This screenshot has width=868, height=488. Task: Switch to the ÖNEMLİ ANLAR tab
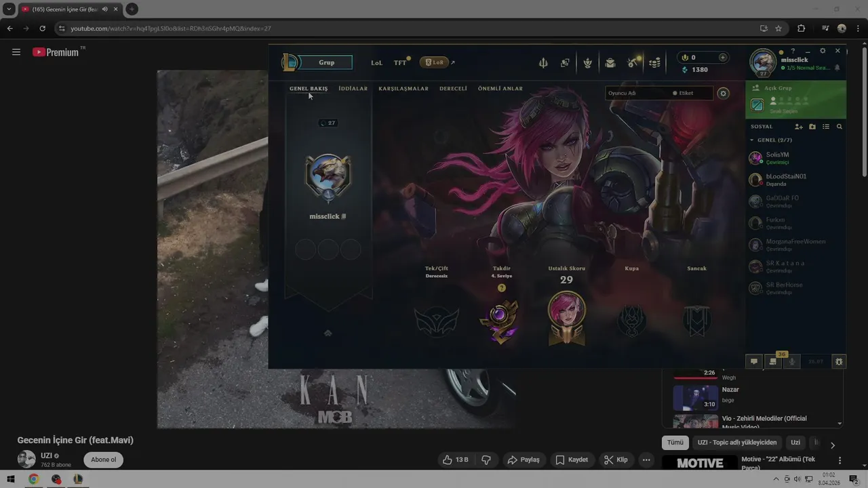[x=500, y=89]
